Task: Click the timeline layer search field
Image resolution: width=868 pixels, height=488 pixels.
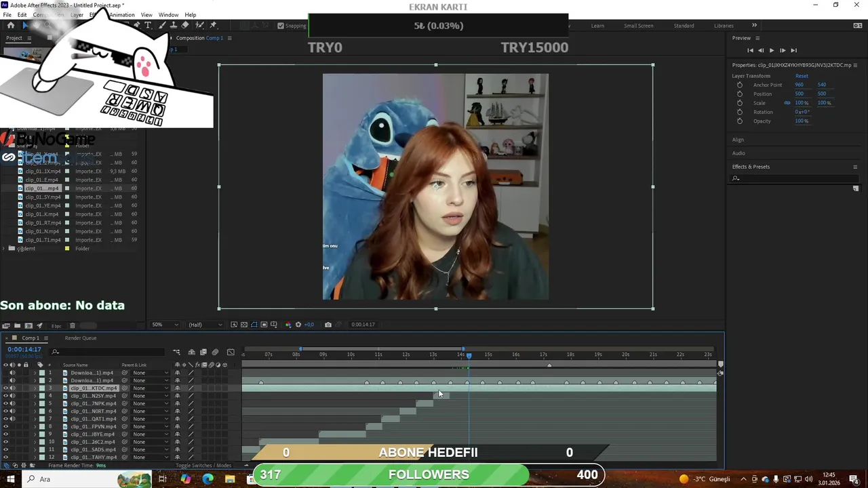Action: click(108, 352)
